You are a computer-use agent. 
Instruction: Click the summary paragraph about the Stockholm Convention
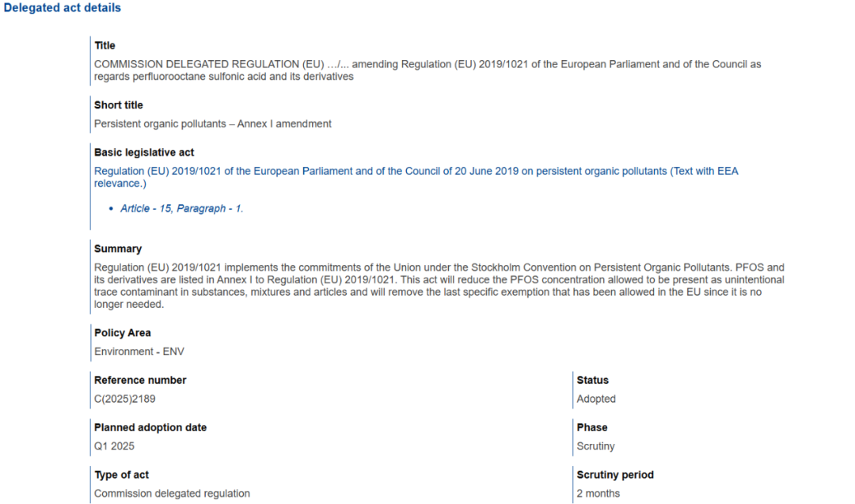439,286
